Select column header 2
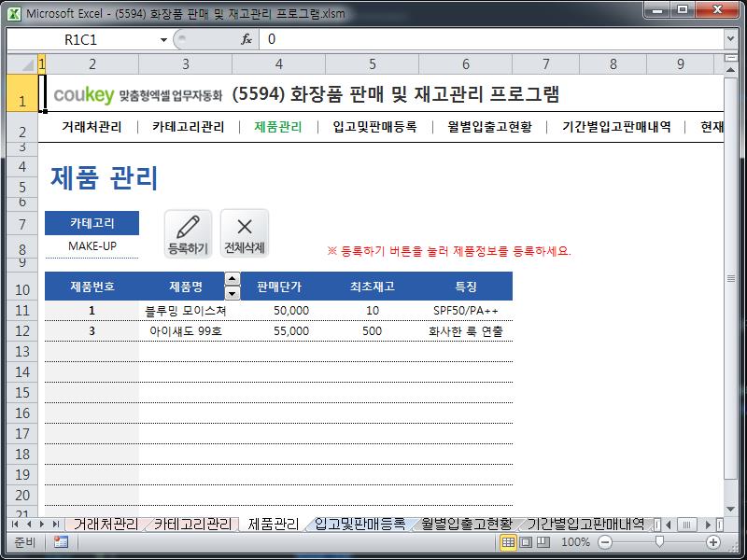 [x=92, y=63]
